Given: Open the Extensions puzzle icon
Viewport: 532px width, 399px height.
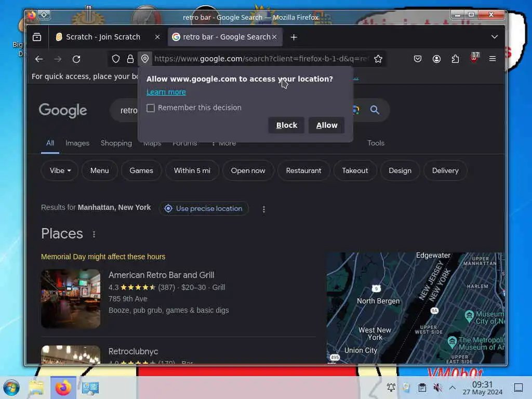Looking at the screenshot, I should click(455, 59).
